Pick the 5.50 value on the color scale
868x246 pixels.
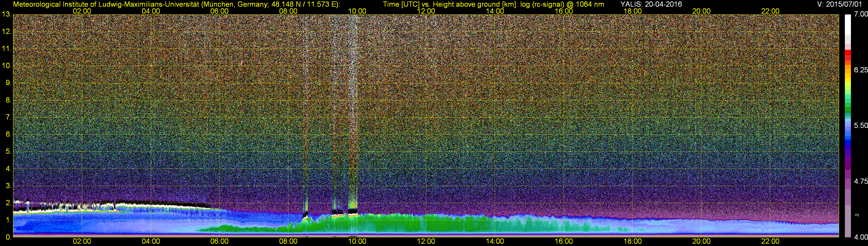pyautogui.click(x=860, y=125)
